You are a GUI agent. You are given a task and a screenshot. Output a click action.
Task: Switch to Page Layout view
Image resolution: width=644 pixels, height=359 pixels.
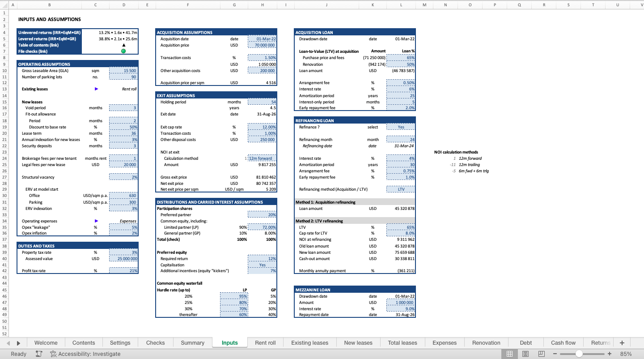pos(525,354)
